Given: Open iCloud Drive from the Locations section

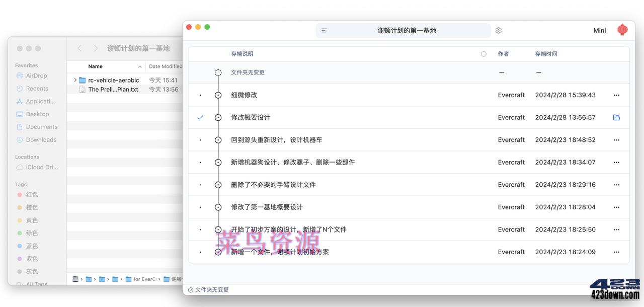Looking at the screenshot, I should (40, 167).
